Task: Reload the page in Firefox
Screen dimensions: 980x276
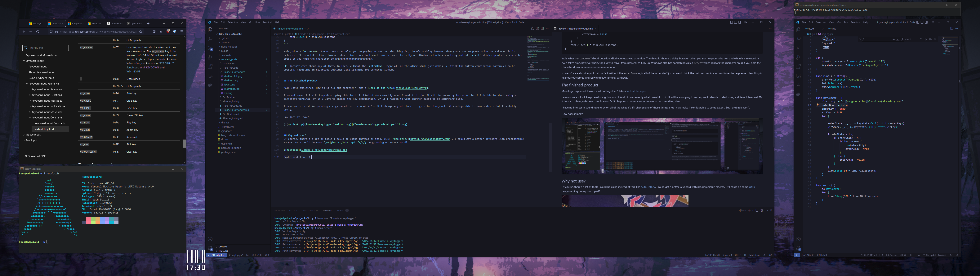Action: point(38,32)
